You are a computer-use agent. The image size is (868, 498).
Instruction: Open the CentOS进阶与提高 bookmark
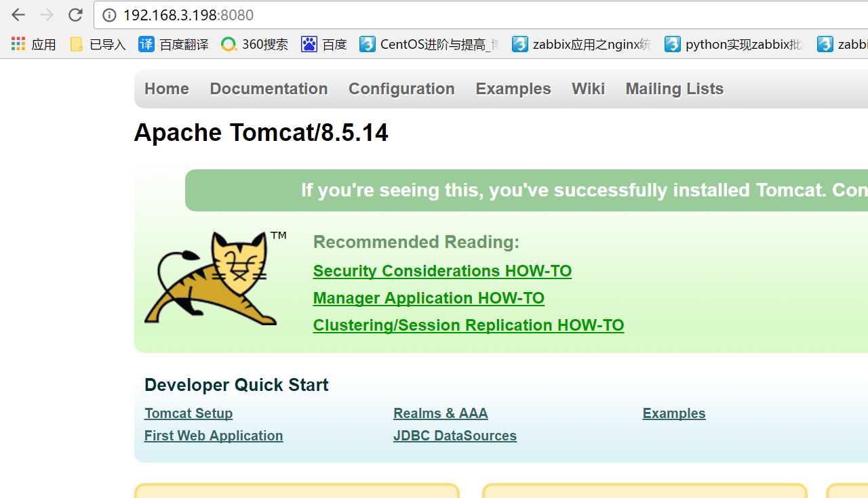click(x=429, y=45)
